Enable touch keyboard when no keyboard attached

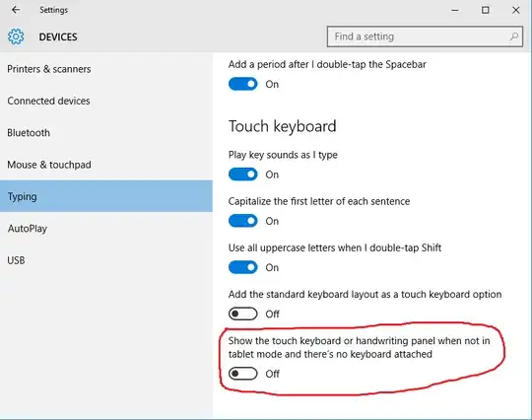click(243, 374)
